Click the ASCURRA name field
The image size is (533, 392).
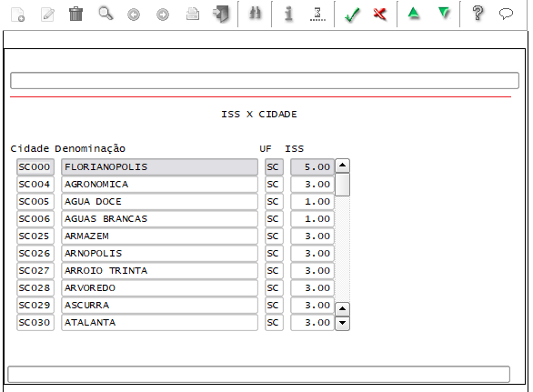click(x=159, y=306)
